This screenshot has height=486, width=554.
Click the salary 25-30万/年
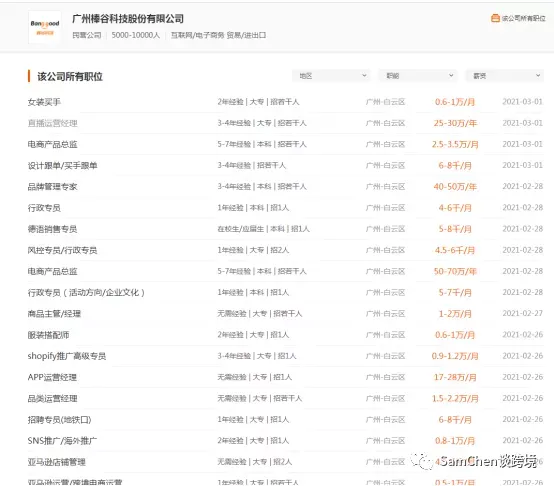(455, 123)
